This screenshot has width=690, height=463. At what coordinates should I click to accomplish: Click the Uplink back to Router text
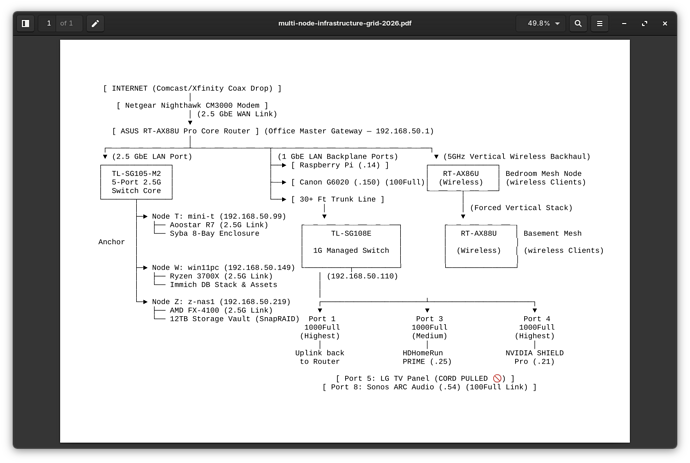point(319,357)
